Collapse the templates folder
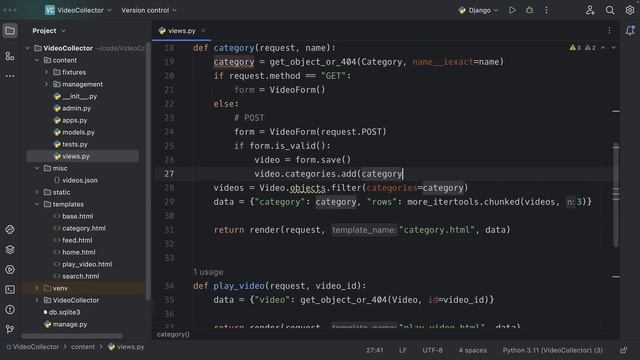The image size is (640, 360). pos(37,204)
